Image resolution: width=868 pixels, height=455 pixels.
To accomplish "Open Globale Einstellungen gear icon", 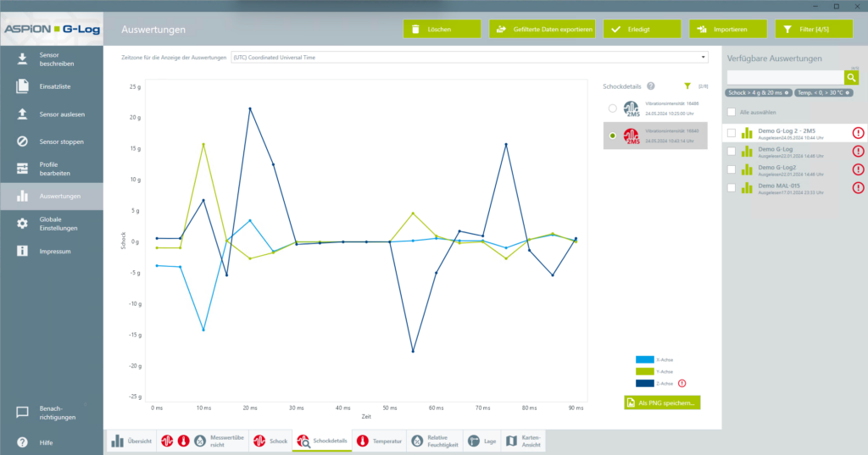I will [x=22, y=224].
